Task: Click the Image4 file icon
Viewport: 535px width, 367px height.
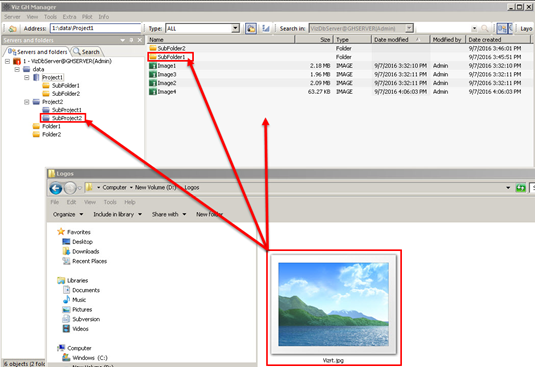Action: (x=153, y=92)
